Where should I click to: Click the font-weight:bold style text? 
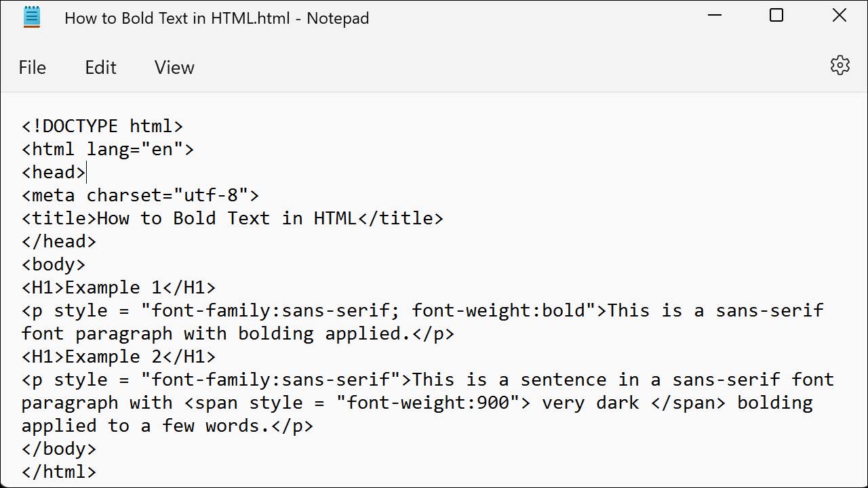[498, 310]
